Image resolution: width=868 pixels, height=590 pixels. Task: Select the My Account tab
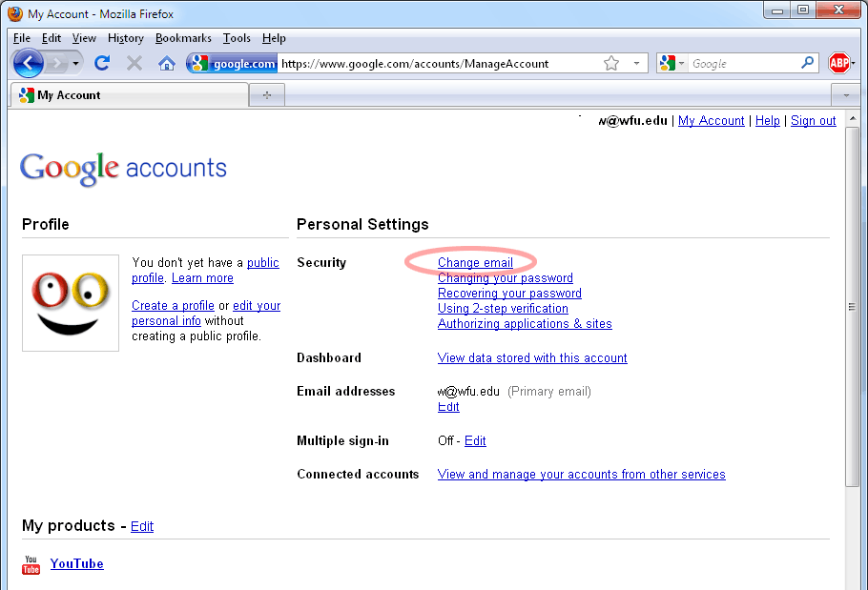[x=130, y=95]
